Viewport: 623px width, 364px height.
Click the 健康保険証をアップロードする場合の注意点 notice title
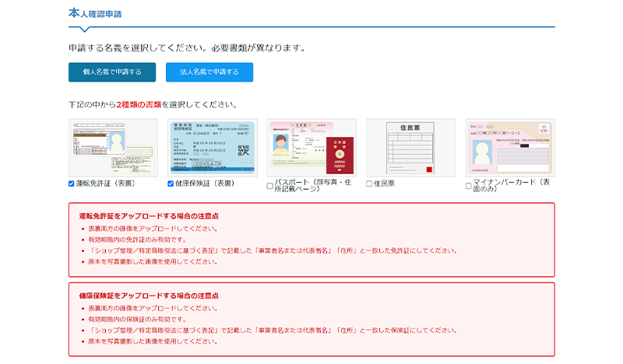[148, 296]
